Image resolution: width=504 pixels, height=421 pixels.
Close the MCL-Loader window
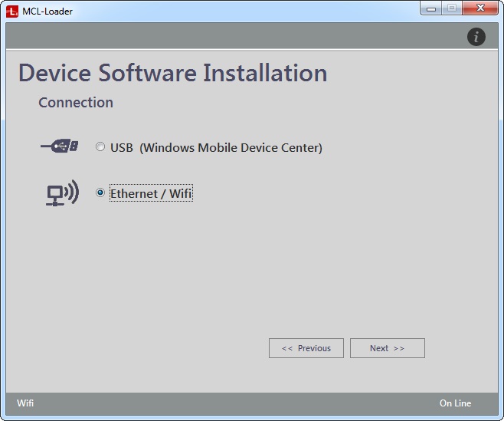click(480, 8)
